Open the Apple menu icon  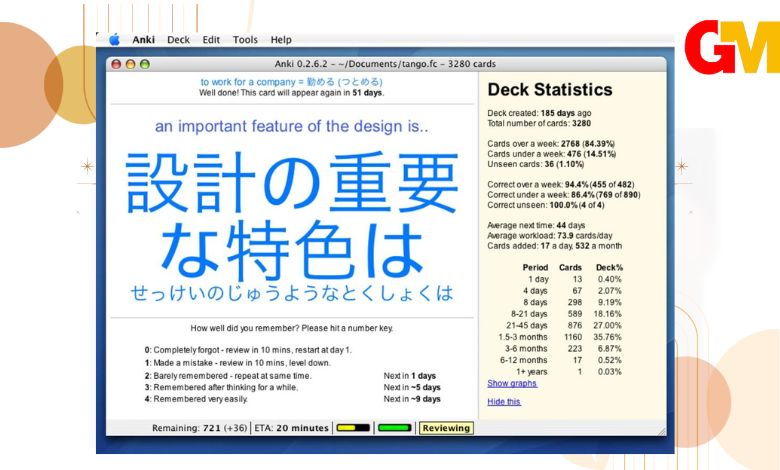click(114, 39)
